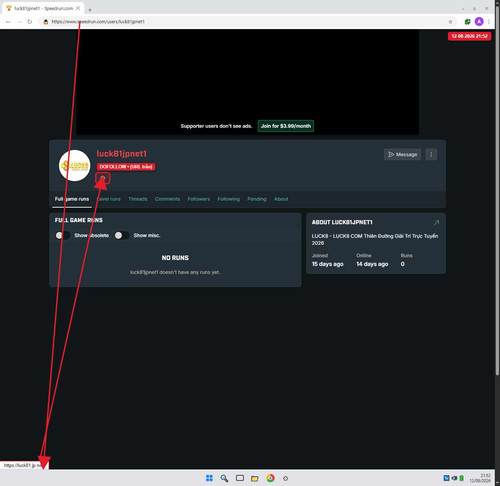The width and height of the screenshot is (500, 486).
Task: Bookmark this page with star icon
Action: [450, 22]
